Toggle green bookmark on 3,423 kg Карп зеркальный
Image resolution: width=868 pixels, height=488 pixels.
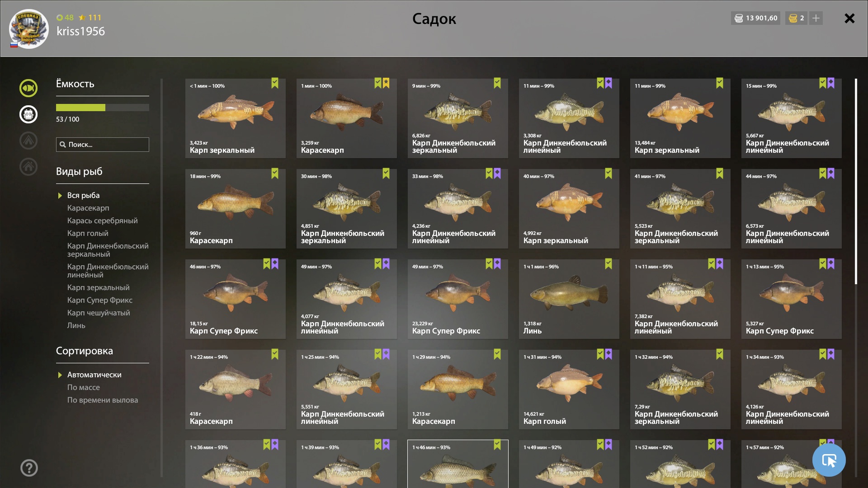pyautogui.click(x=275, y=83)
